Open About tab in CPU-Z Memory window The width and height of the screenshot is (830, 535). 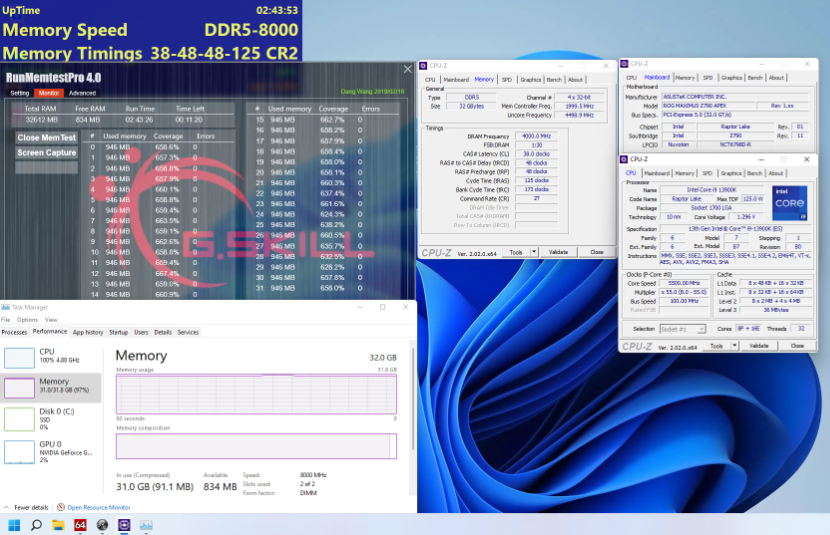click(x=575, y=80)
